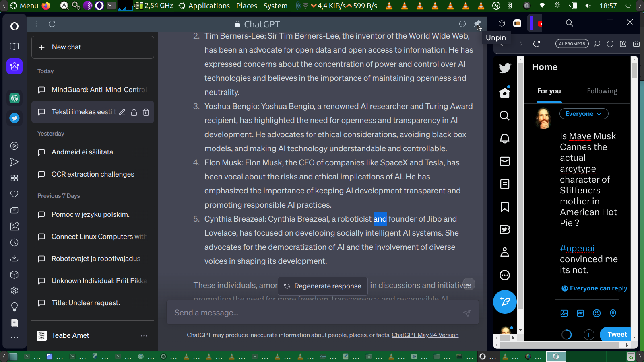This screenshot has height=362, width=644.
Task: Click the Firefox launcher in top panel
Action: point(46,6)
